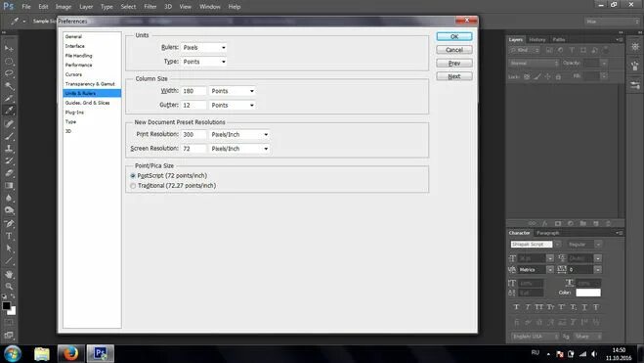Switch to the History tab
The image size is (644, 363).
(537, 40)
